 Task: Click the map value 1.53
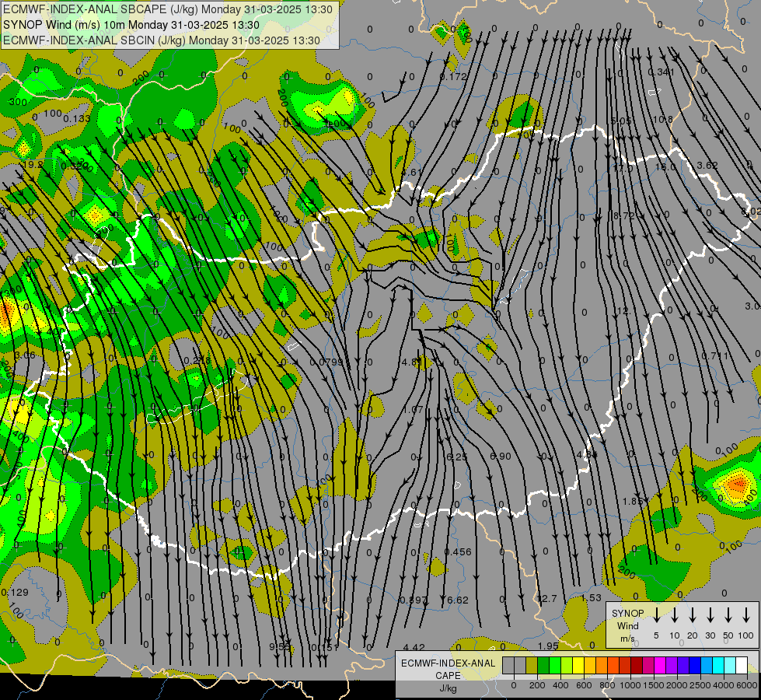coord(592,598)
